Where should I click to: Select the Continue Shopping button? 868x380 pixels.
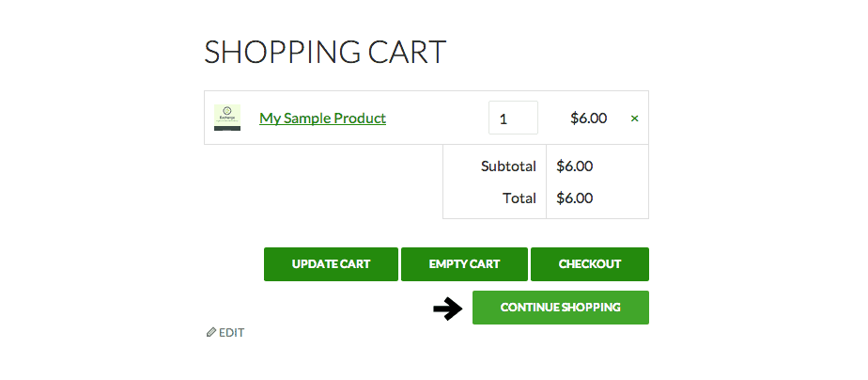[560, 308]
